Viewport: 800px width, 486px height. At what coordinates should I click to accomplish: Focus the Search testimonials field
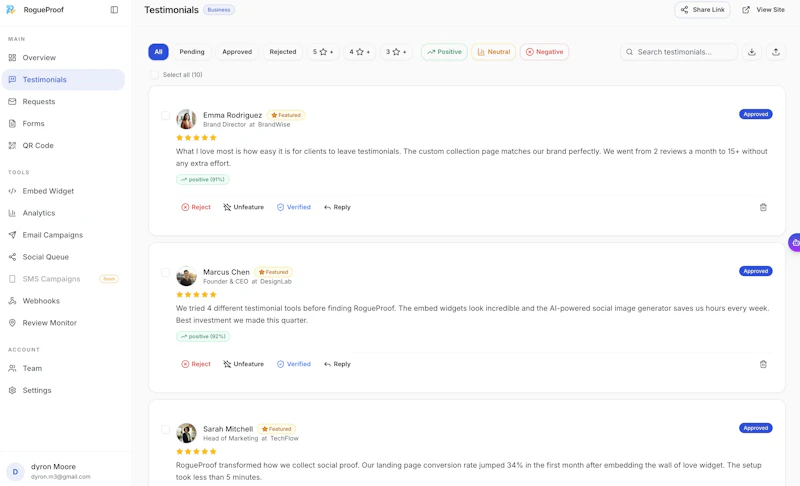[x=679, y=52]
